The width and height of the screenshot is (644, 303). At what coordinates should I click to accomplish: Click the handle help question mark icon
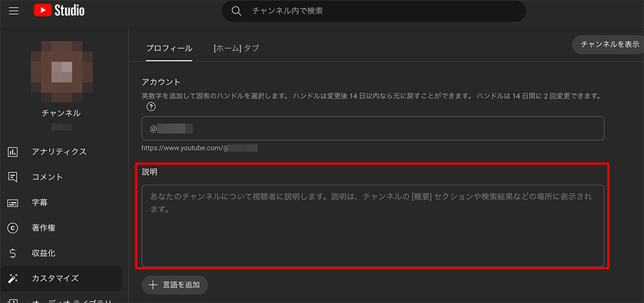(x=151, y=107)
